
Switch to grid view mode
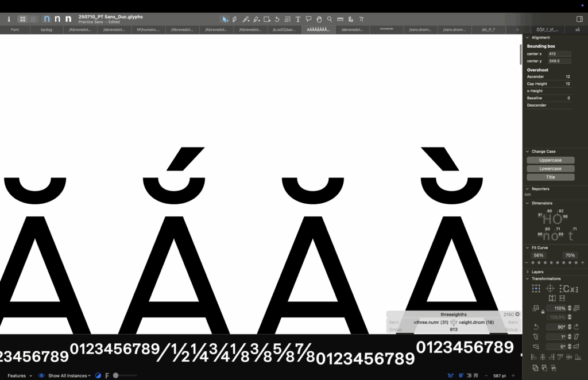click(x=23, y=19)
